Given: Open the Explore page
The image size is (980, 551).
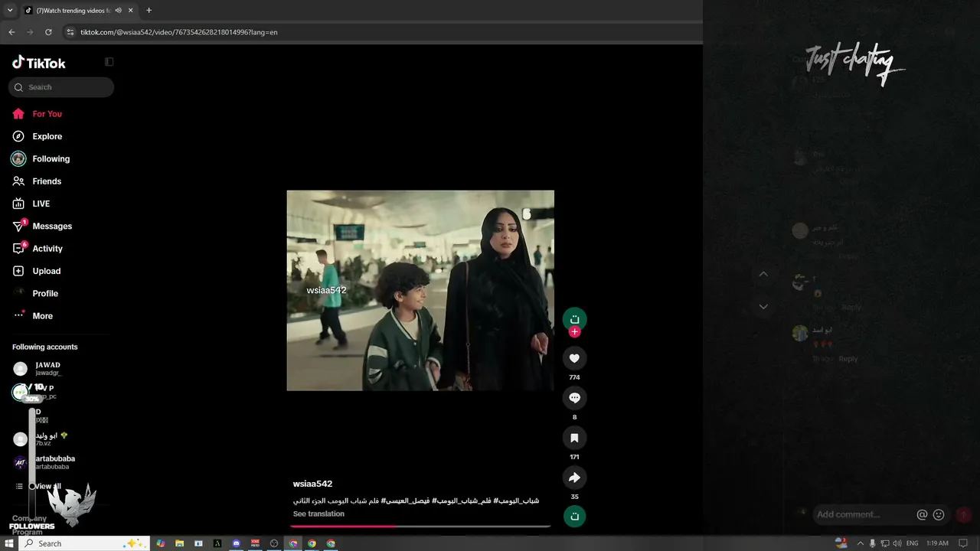Looking at the screenshot, I should 38,136.
